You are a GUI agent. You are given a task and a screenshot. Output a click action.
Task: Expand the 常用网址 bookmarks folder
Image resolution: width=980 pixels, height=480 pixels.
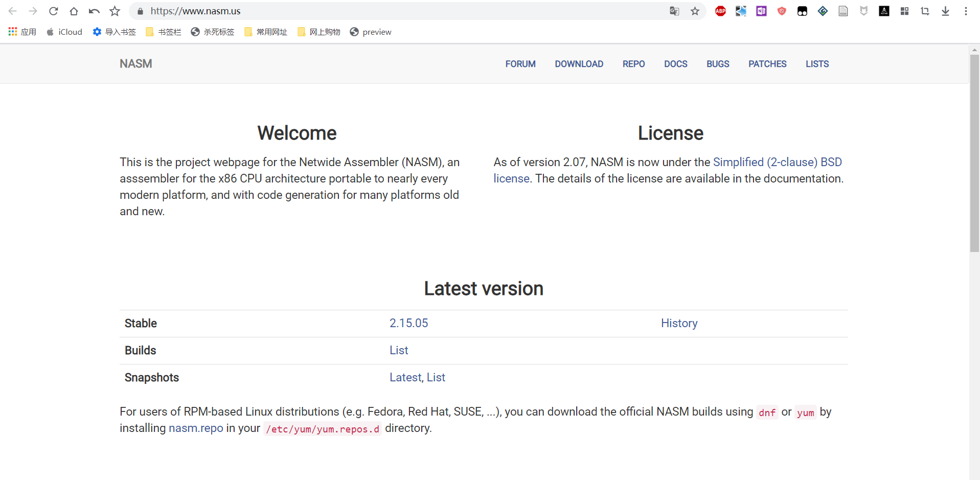266,32
